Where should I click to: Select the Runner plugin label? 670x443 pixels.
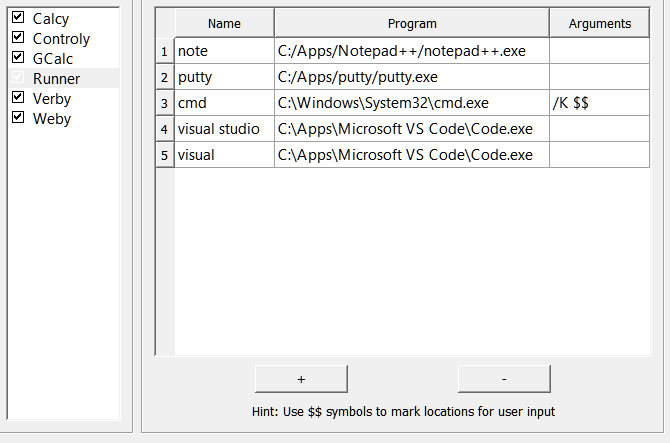coord(56,79)
